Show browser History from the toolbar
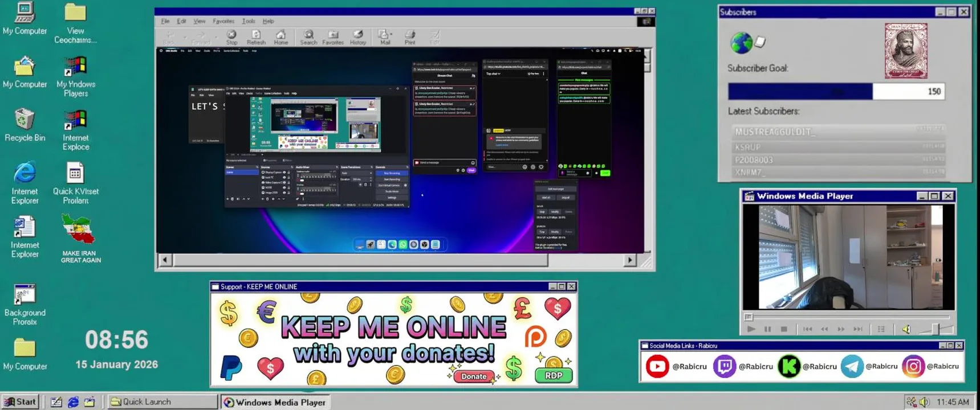The height and width of the screenshot is (410, 980). pyautogui.click(x=358, y=38)
